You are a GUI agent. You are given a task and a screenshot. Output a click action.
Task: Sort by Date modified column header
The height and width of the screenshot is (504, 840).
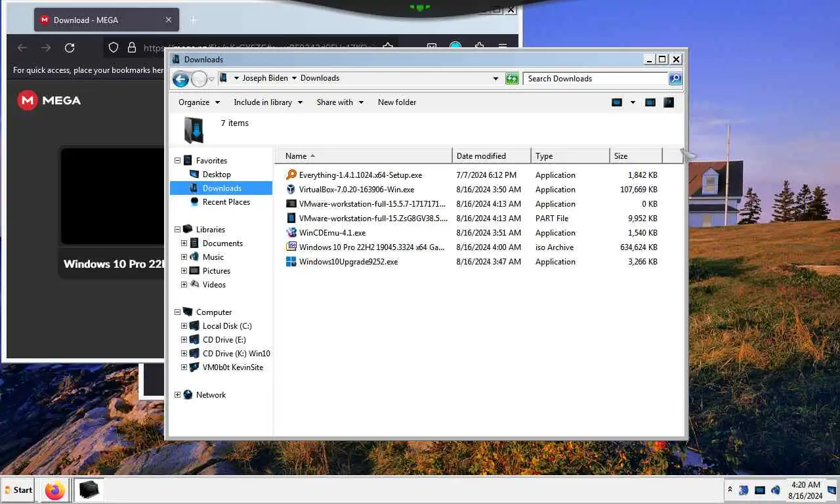coord(492,156)
